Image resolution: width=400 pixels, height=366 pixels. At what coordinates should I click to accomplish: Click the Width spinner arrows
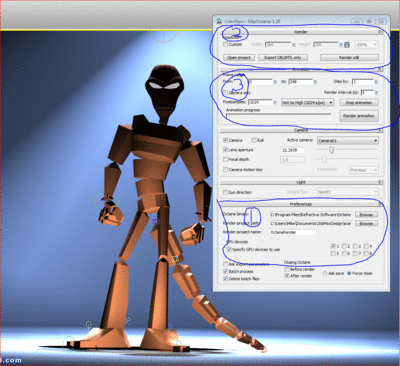click(x=294, y=45)
